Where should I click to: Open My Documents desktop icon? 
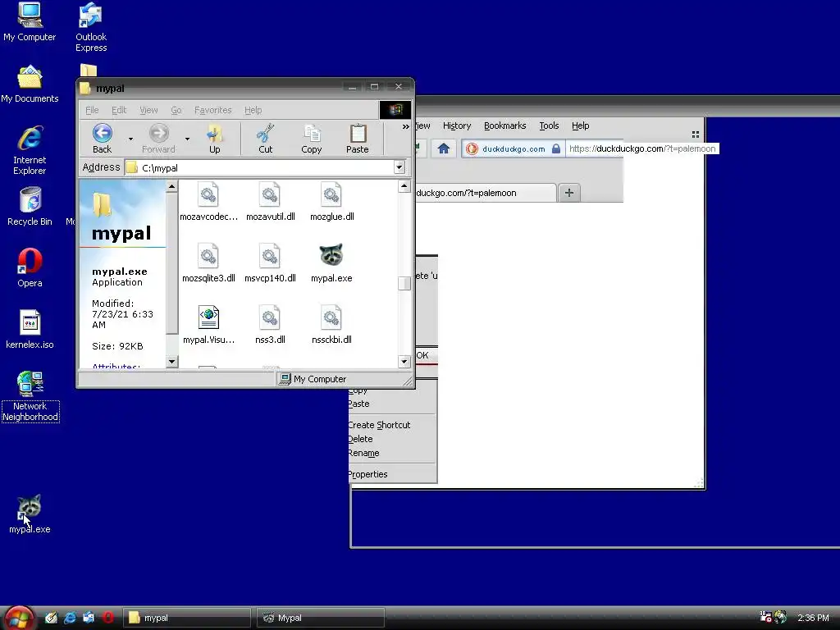[x=30, y=84]
